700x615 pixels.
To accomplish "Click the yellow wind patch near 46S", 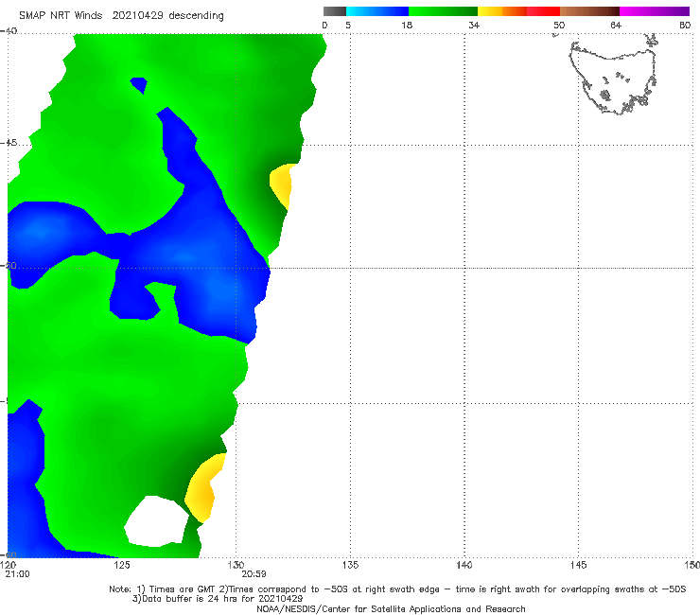I will (282, 185).
